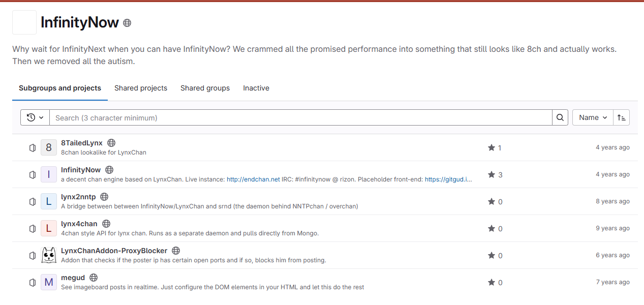644x305 pixels.
Task: Click the '4chan style API' description text
Action: [x=190, y=233]
